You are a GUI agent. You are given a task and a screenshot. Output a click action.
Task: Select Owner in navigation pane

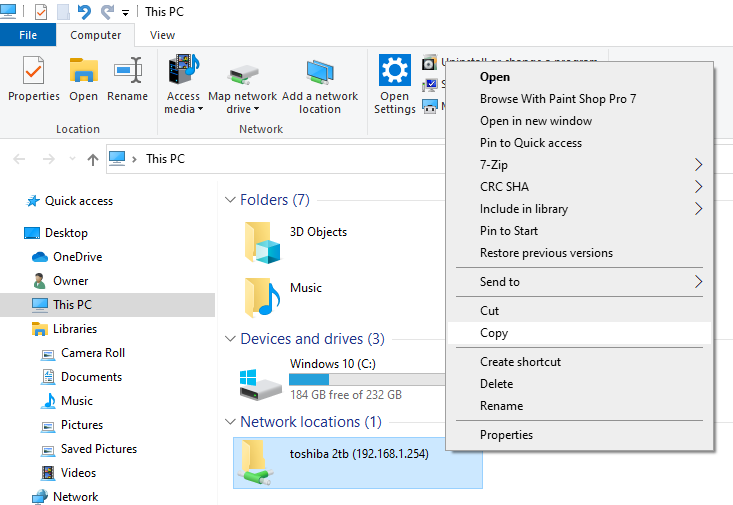click(x=71, y=281)
